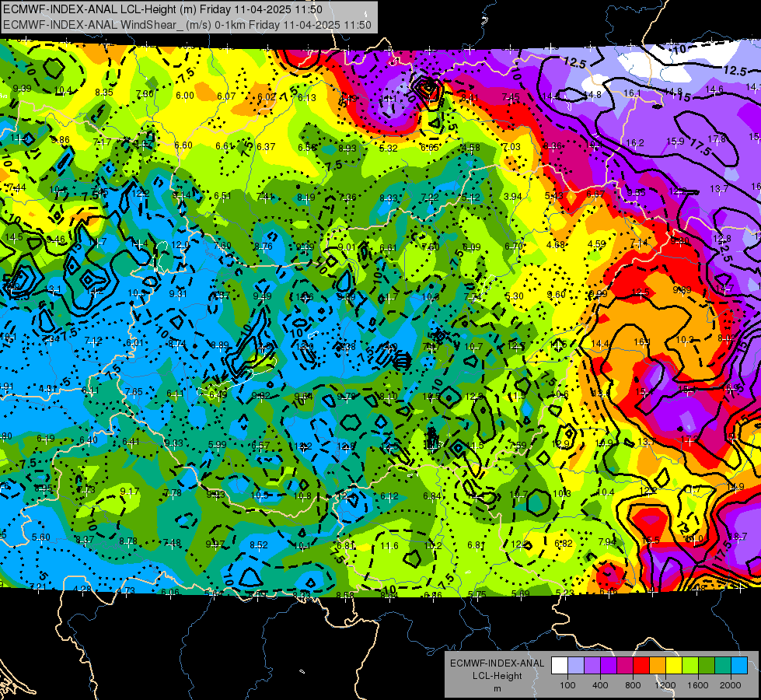Click the legend tick label '2000'
761x700 pixels.
[x=731, y=685]
